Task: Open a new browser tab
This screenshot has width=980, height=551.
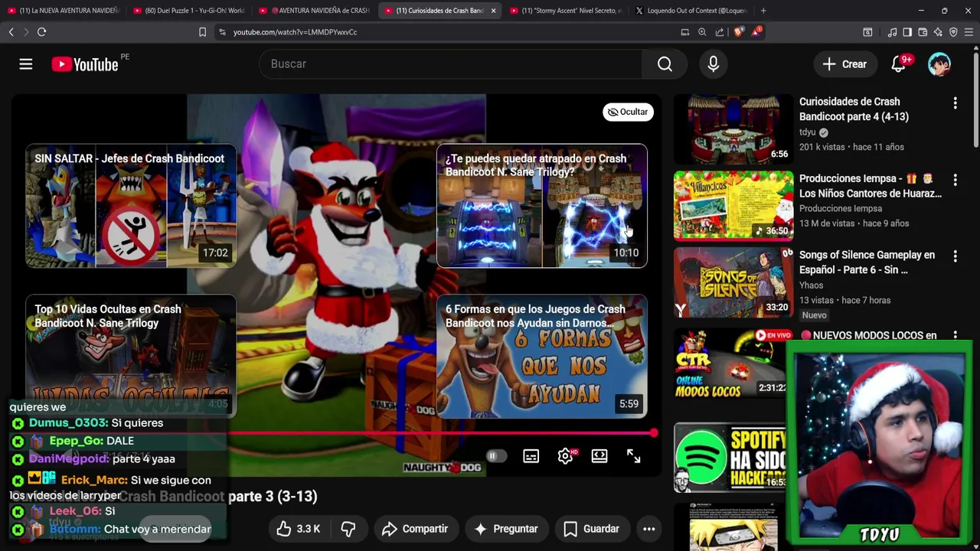Action: tap(763, 11)
